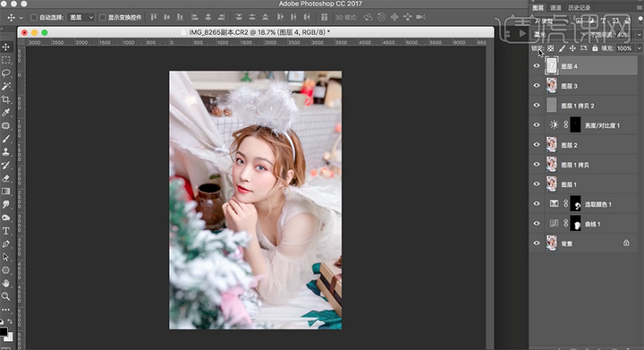Image resolution: width=644 pixels, height=350 pixels.
Task: Select the Crop tool
Action: pos(5,99)
